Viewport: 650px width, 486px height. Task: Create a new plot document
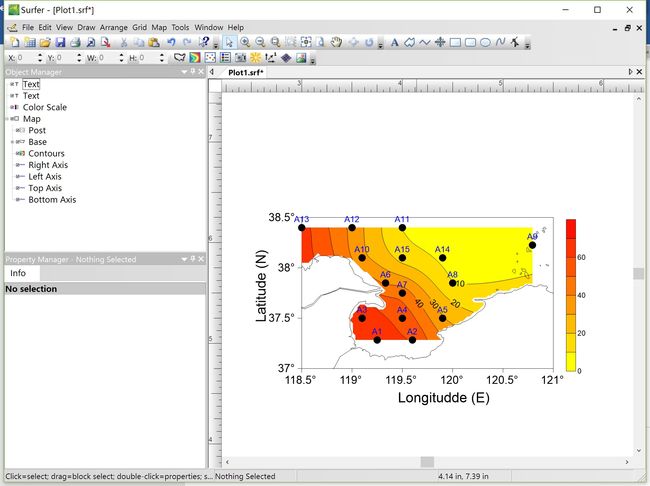(x=15, y=42)
